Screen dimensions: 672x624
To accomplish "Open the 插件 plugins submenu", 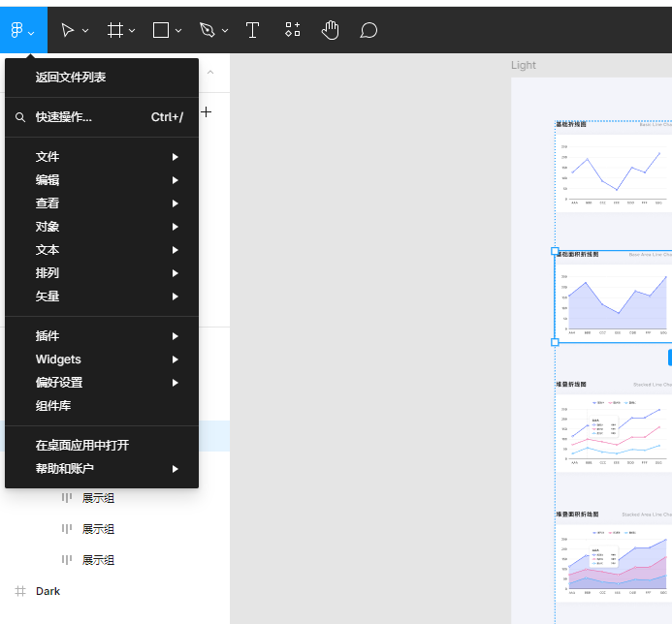I will click(102, 336).
